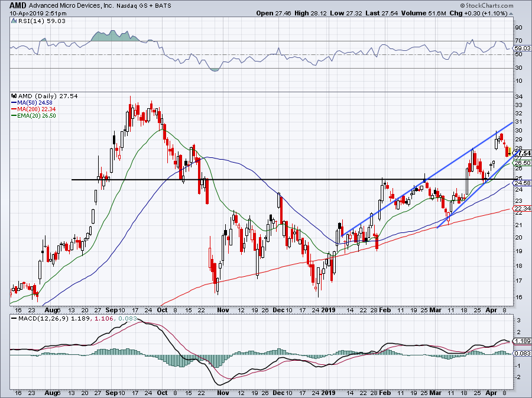Viewport: 532px width, 398px height.
Task: Open the StockCharts.com copyright link
Action: [x=487, y=5]
